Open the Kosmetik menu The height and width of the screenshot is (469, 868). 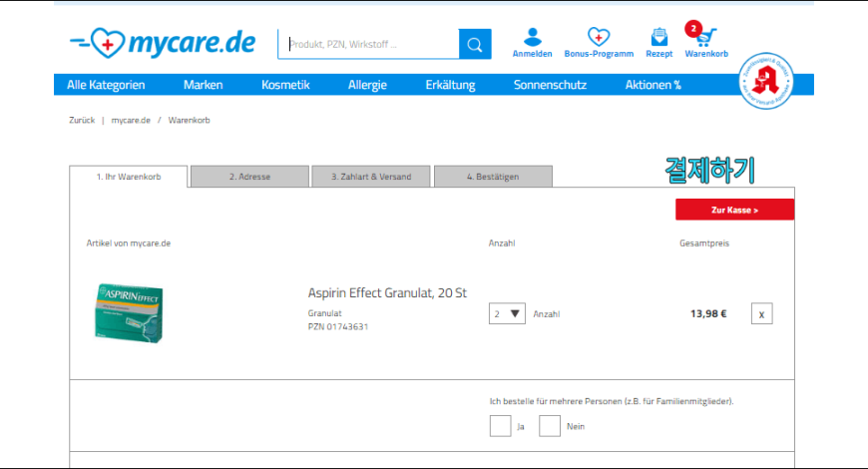pos(285,85)
